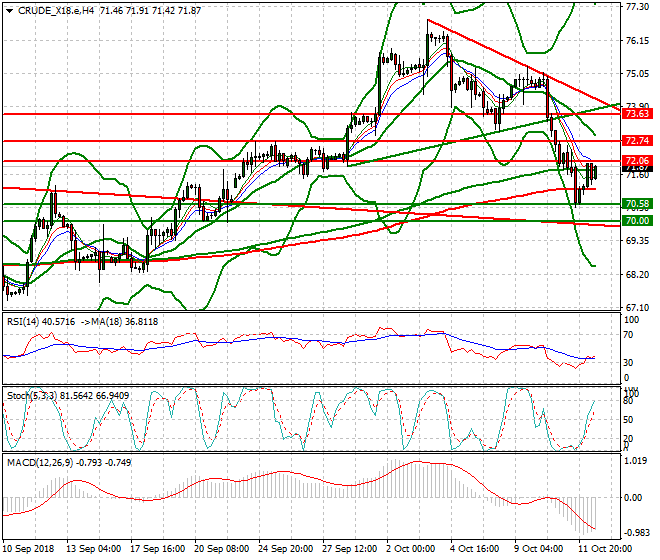Select the 73.63 red price level label
This screenshot has height=560, width=660.
[637, 114]
